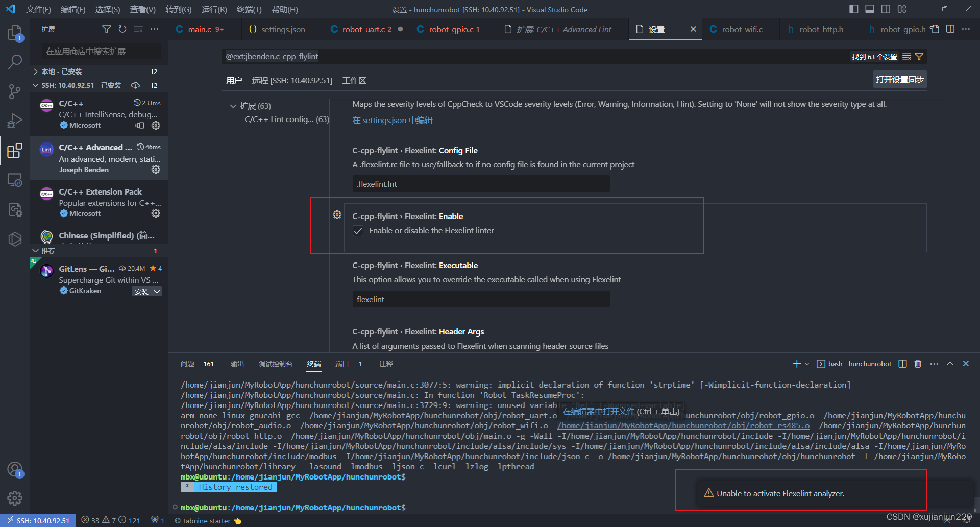Open the settings filter icon near found results
The image size is (980, 527).
tap(918, 56)
